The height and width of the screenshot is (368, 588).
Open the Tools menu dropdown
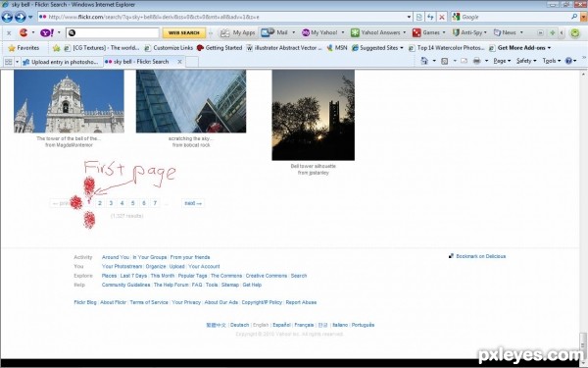click(x=551, y=61)
